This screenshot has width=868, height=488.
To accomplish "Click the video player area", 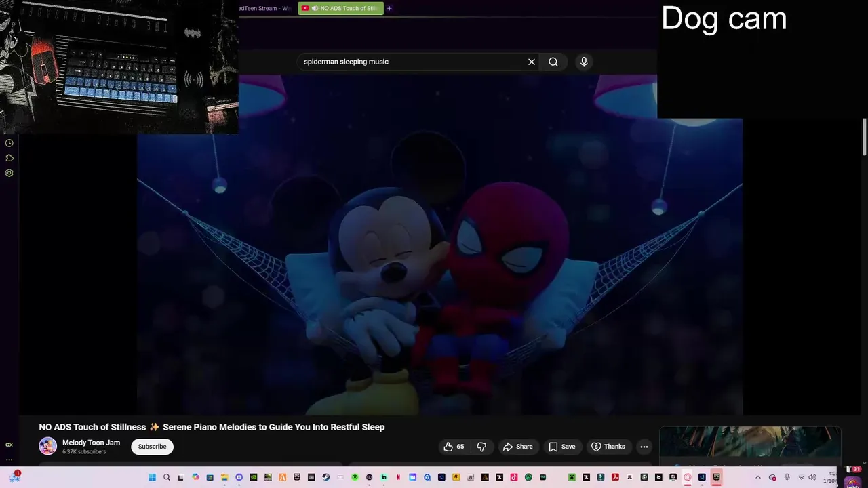I will coord(439,244).
